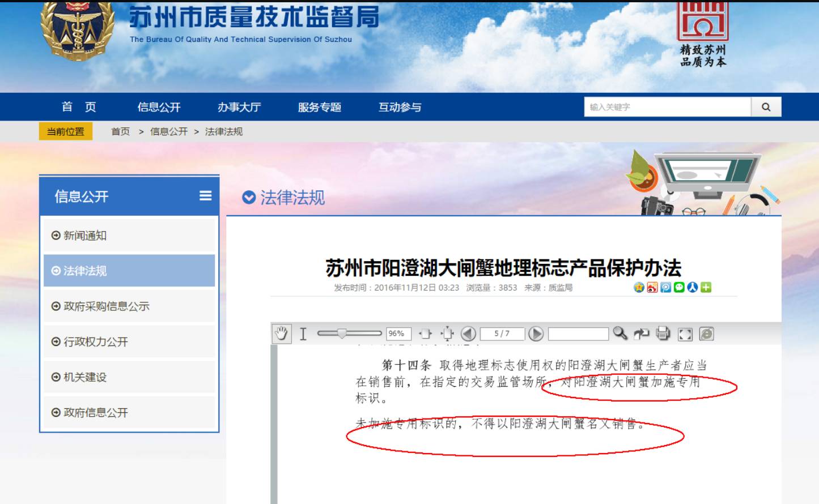
Task: Open 行政权力公开 in the sidebar
Action: pos(130,341)
